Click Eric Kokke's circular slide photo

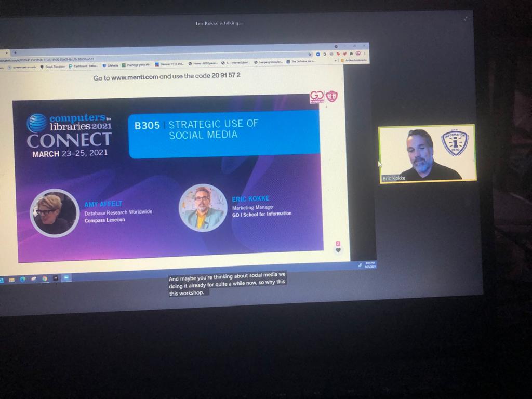(x=203, y=208)
